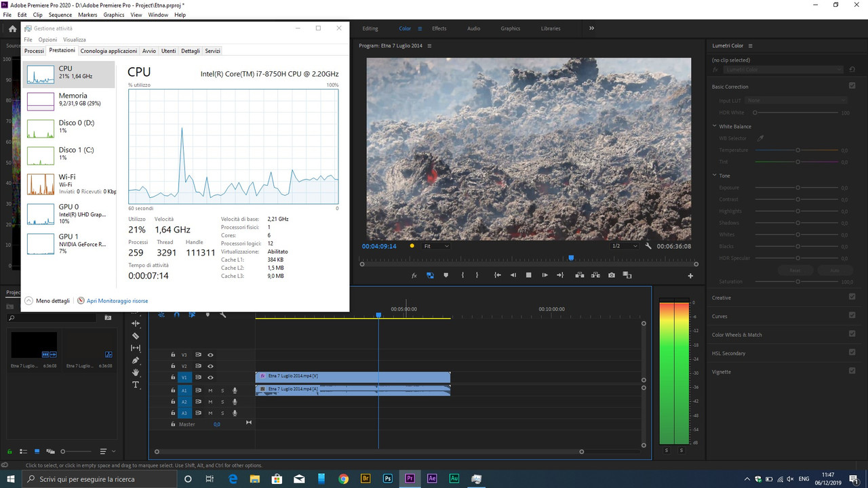Click the Export Frame camera icon
Screen dimensions: 868x488
click(x=612, y=275)
